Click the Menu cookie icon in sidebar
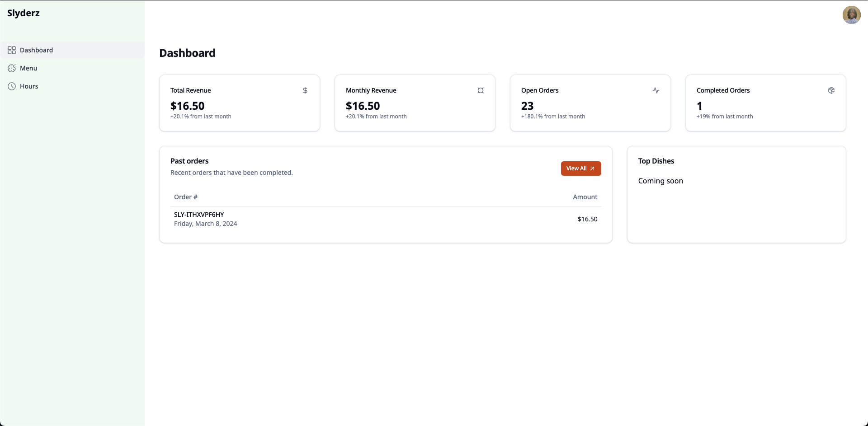 12,68
